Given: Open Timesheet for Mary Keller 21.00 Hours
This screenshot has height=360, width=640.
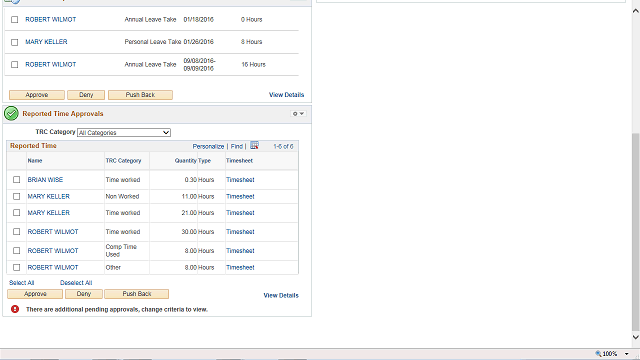Looking at the screenshot, I should (240, 213).
